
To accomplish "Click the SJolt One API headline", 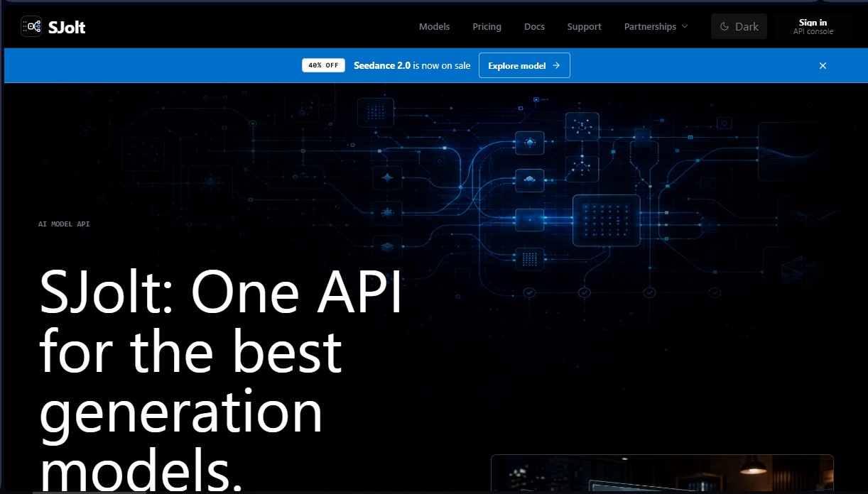I will pyautogui.click(x=220, y=380).
